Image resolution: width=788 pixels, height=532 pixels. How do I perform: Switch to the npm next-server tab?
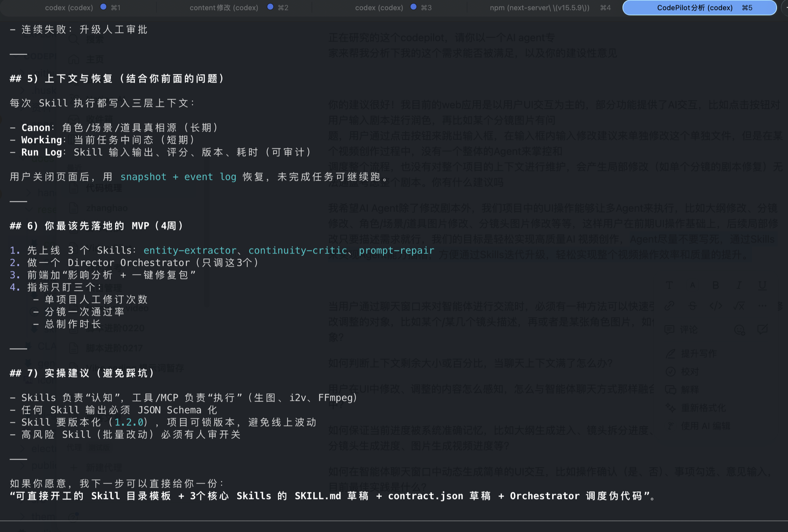click(539, 7)
